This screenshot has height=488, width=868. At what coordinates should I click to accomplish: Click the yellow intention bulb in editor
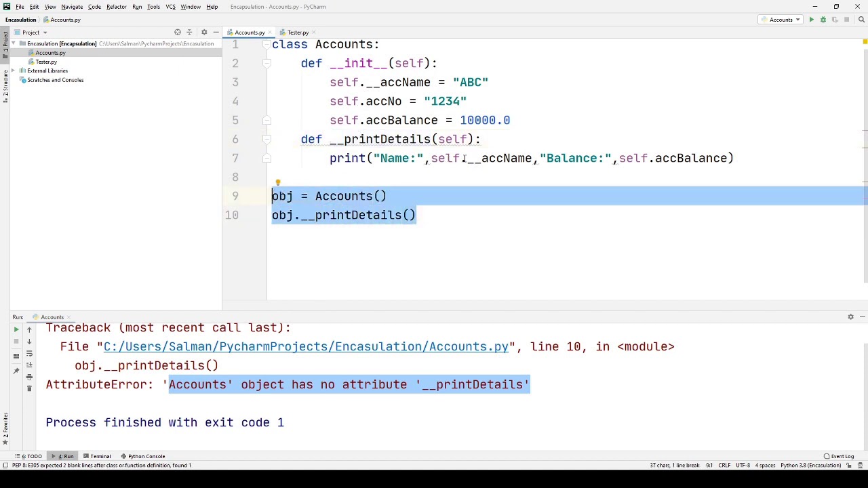point(277,182)
